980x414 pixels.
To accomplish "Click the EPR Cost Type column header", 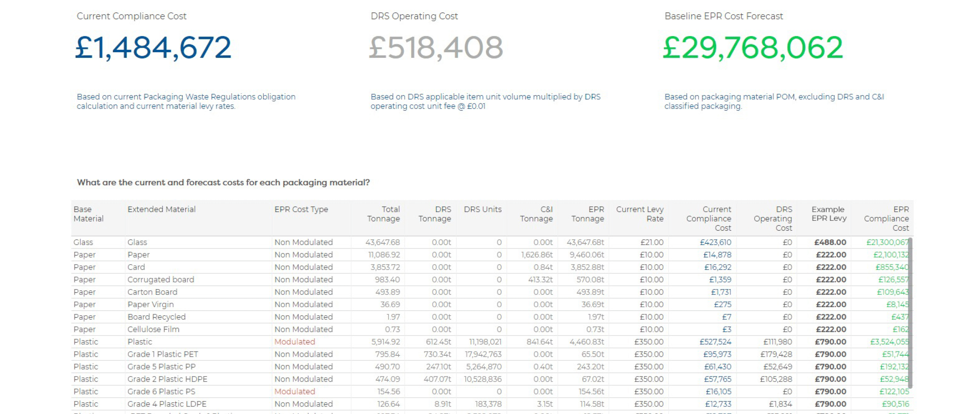I will 301,209.
